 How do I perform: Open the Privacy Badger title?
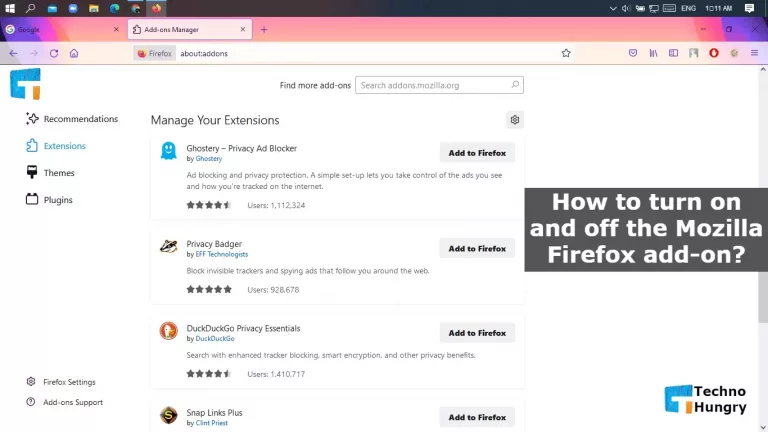point(214,243)
